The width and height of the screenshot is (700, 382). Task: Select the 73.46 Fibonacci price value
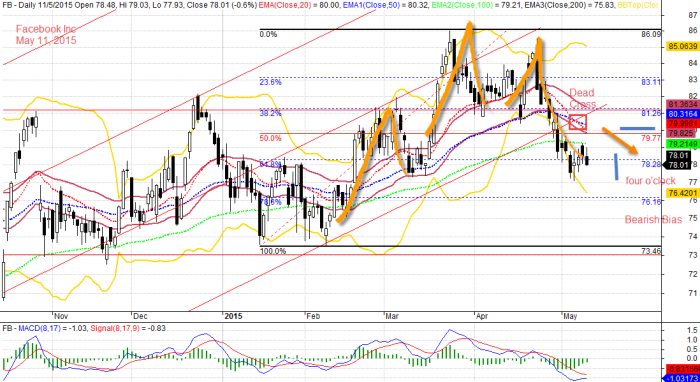tap(651, 251)
